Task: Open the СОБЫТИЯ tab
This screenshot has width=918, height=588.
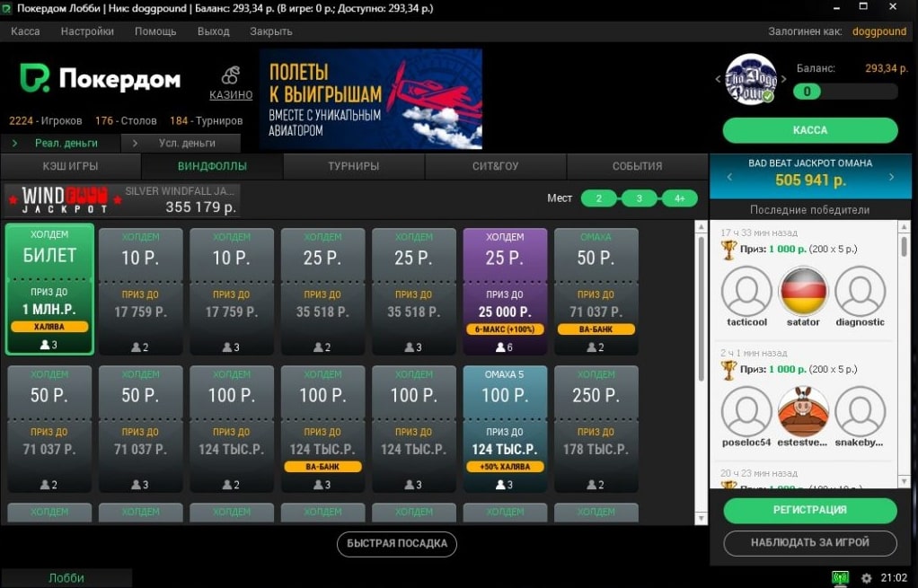Action: tap(637, 166)
